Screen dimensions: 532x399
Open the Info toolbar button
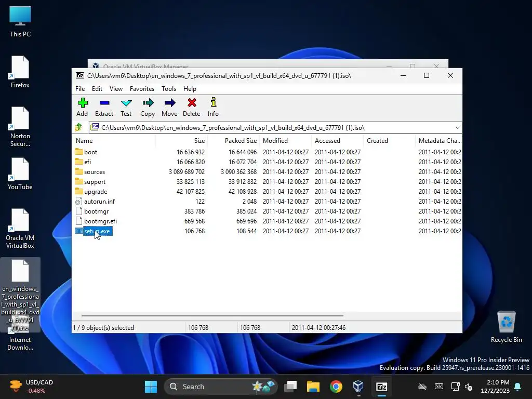tap(213, 107)
